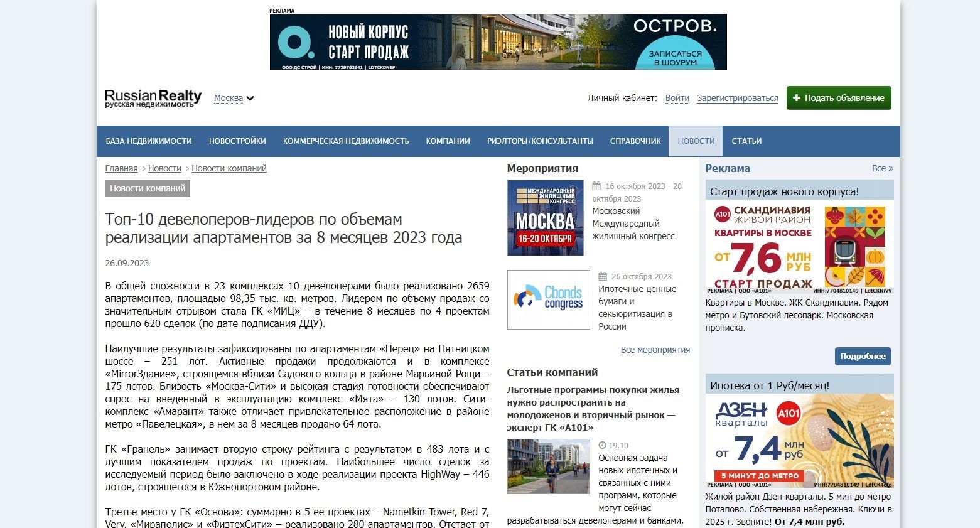
Task: Open the Москва city dropdown
Action: coord(234,98)
